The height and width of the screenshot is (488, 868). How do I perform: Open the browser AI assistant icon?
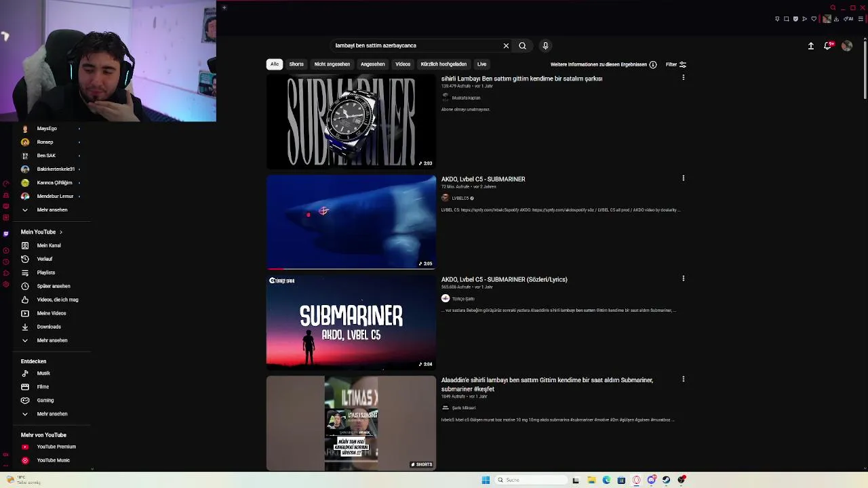click(848, 19)
